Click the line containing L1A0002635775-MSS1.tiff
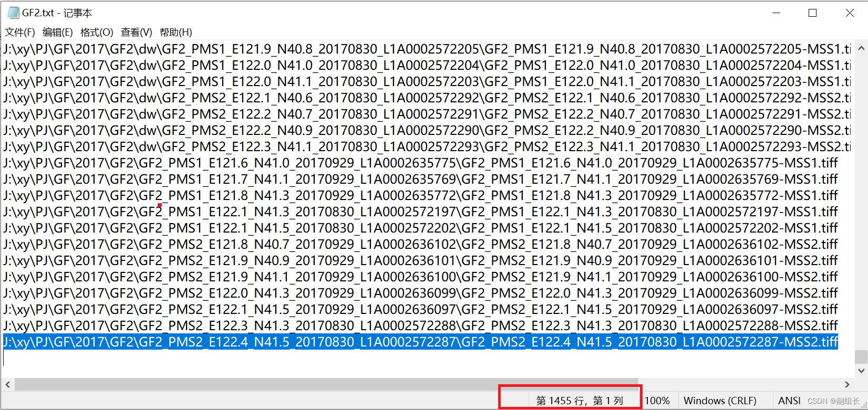This screenshot has height=410, width=868. 420,163
